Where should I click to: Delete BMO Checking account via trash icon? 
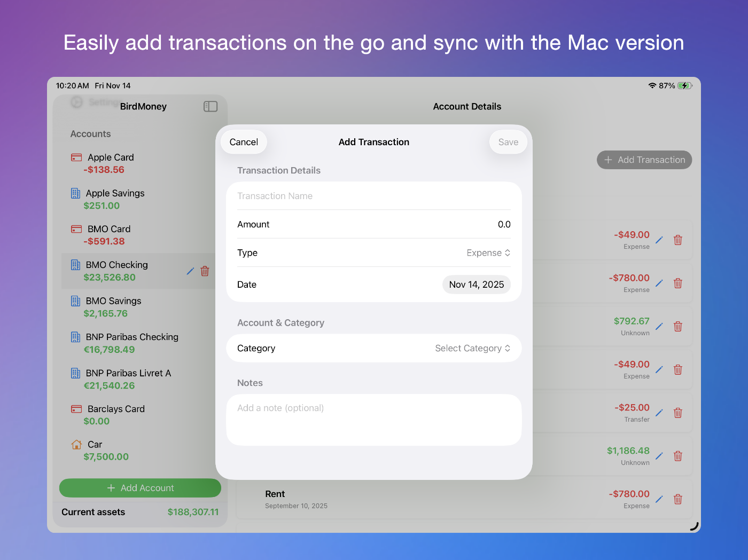click(x=205, y=271)
